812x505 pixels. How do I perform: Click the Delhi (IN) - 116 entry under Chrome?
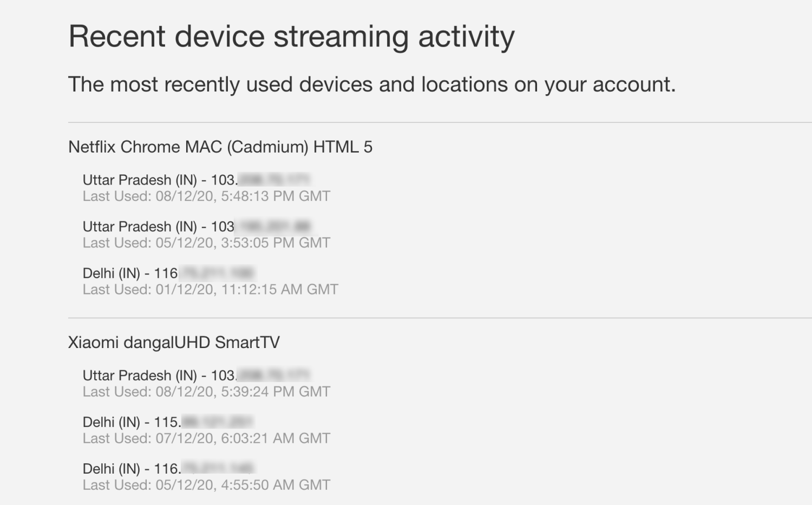point(168,273)
